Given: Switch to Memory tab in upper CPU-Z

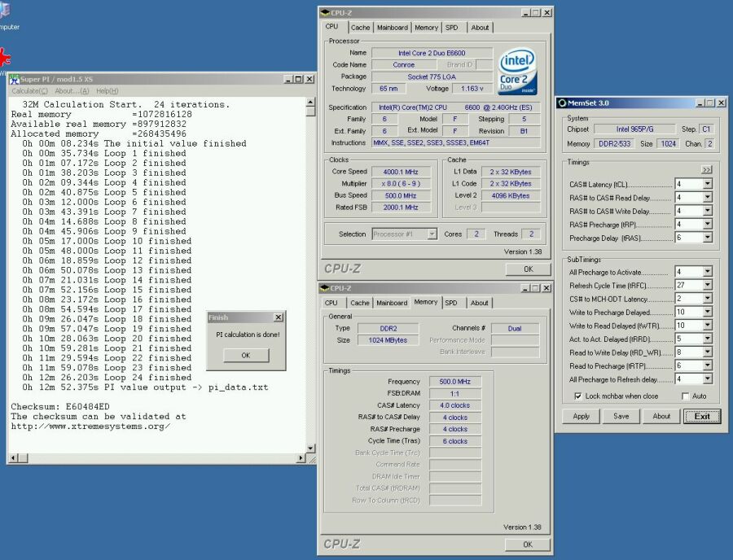Looking at the screenshot, I should tap(426, 28).
